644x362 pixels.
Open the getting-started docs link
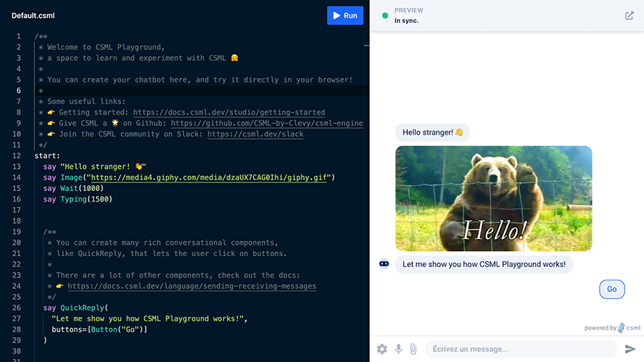(229, 112)
